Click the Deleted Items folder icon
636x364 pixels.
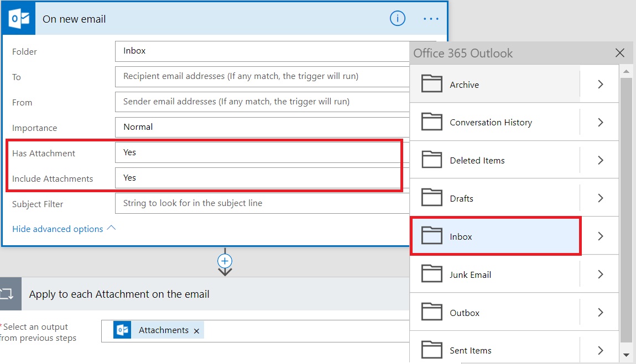pos(431,160)
